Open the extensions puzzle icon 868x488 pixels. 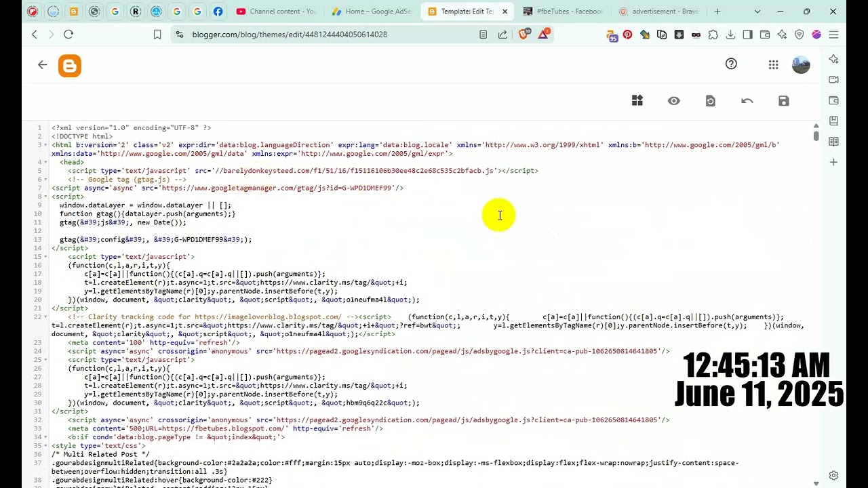[713, 35]
